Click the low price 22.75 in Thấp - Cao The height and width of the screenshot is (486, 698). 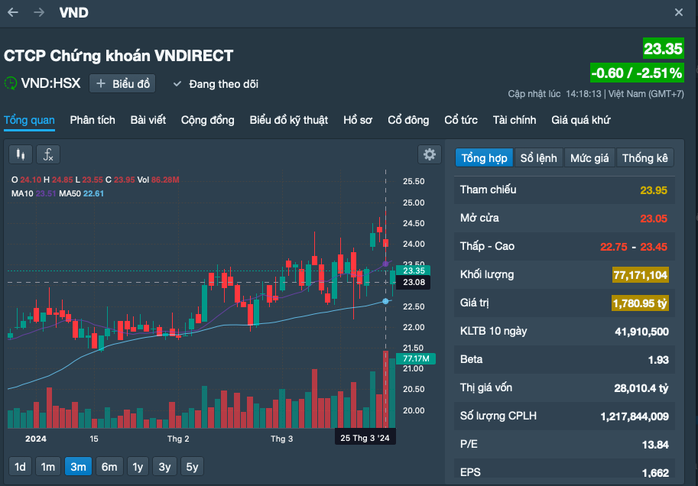coord(614,247)
